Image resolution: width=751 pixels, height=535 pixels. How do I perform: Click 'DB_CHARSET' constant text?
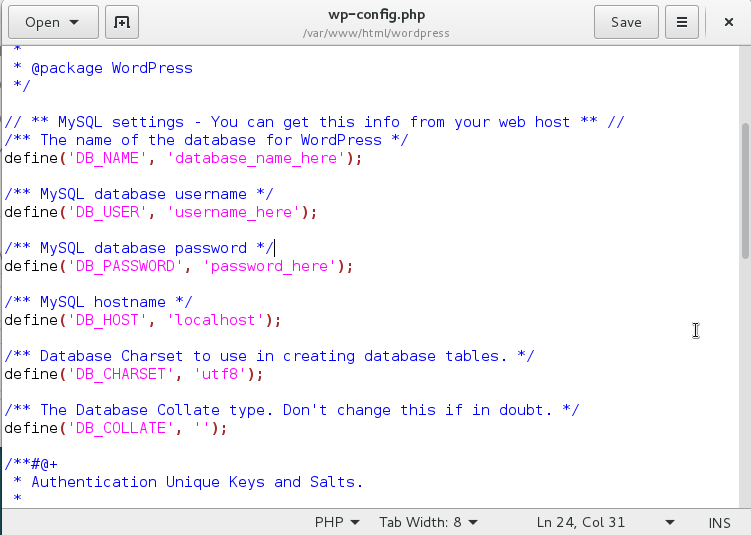pyautogui.click(x=121, y=374)
